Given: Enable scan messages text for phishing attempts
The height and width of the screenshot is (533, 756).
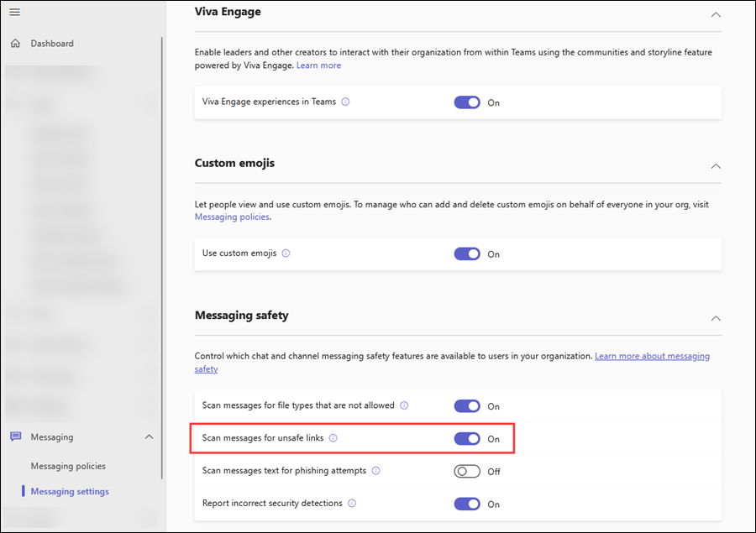Looking at the screenshot, I should tap(467, 471).
